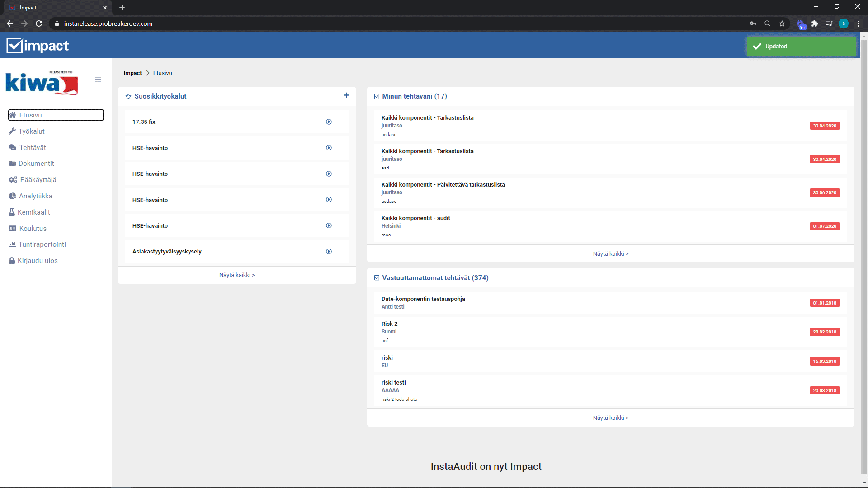Viewport: 868px width, 488px height.
Task: Click the plus icon in Suosikkityökalut panel
Action: (x=346, y=95)
